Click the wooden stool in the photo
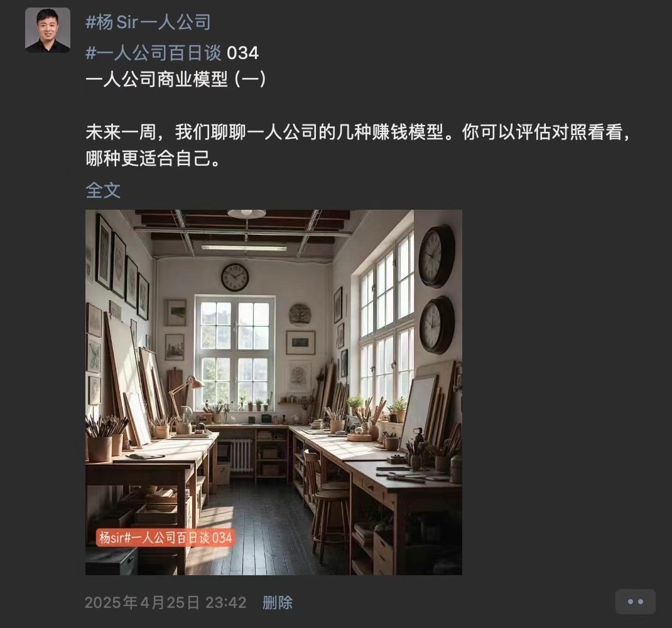Image resolution: width=672 pixels, height=628 pixels. click(330, 520)
